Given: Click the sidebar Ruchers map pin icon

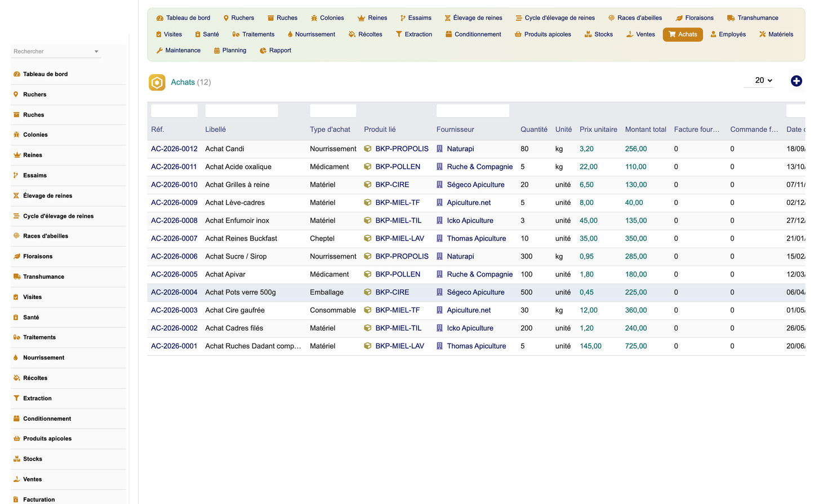Looking at the screenshot, I should pyautogui.click(x=16, y=95).
